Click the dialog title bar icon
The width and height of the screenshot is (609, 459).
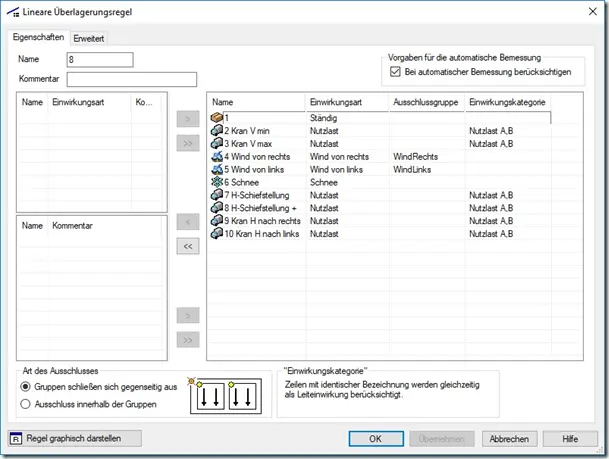(x=13, y=12)
